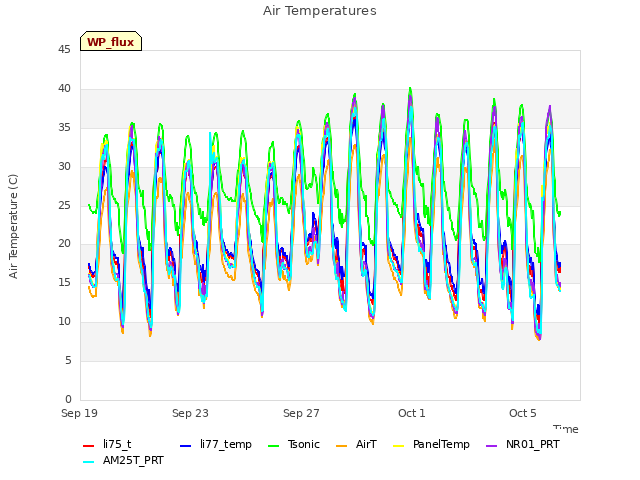This screenshot has height=480, width=640.
Task: Click the orange AirT legend swatch
Action: (x=341, y=446)
